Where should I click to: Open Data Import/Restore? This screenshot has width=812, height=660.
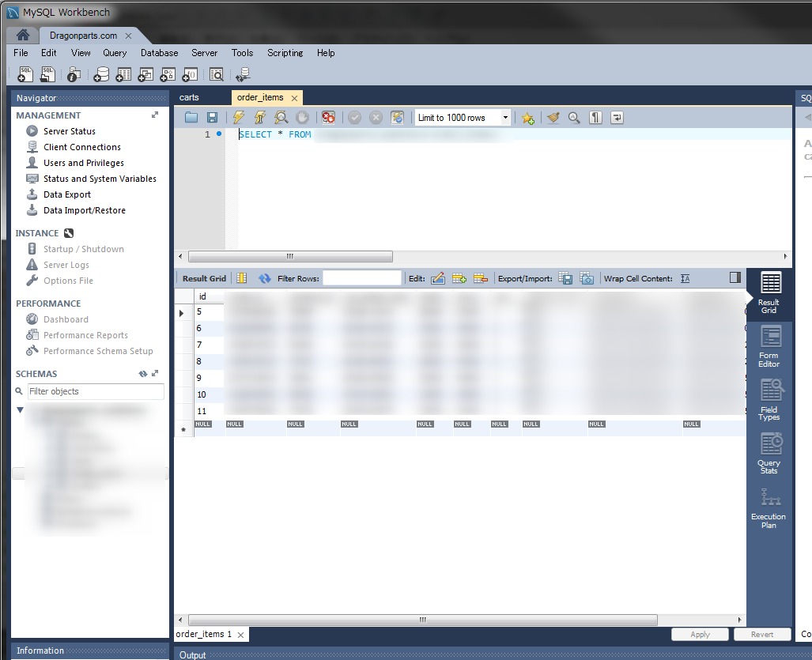(84, 210)
